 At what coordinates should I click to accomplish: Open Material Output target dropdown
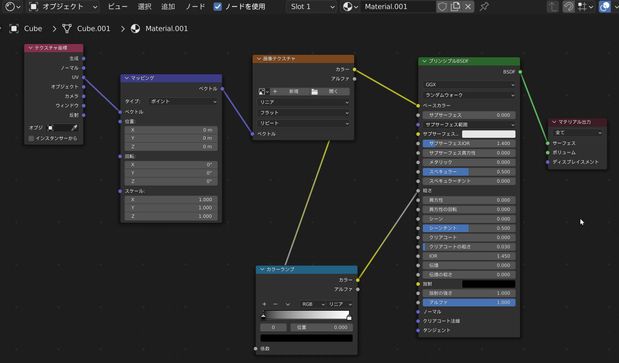pos(578,133)
